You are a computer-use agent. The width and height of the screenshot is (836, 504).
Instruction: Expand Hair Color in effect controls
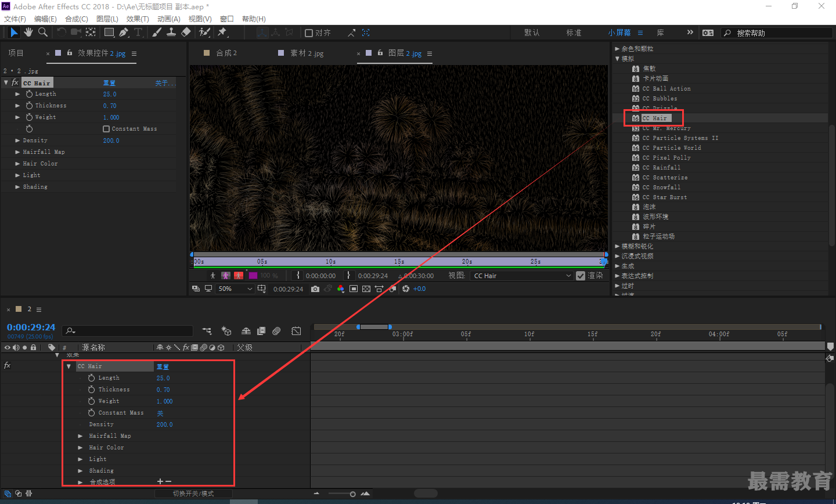[17, 164]
